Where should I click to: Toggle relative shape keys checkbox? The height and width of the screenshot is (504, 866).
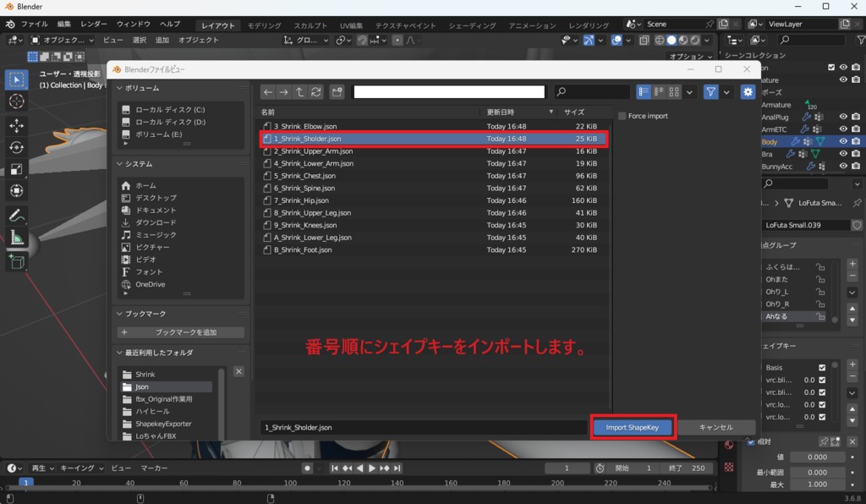[x=751, y=441]
